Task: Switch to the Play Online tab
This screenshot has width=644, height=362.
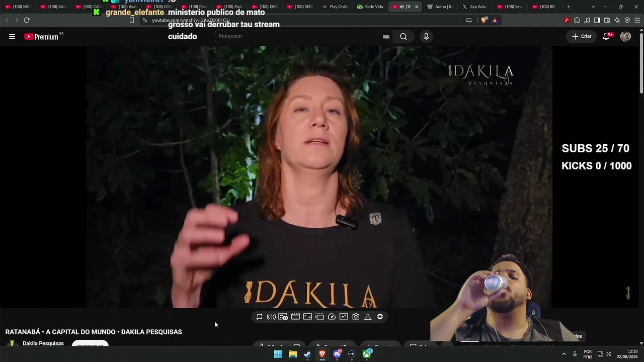Action: pyautogui.click(x=335, y=7)
